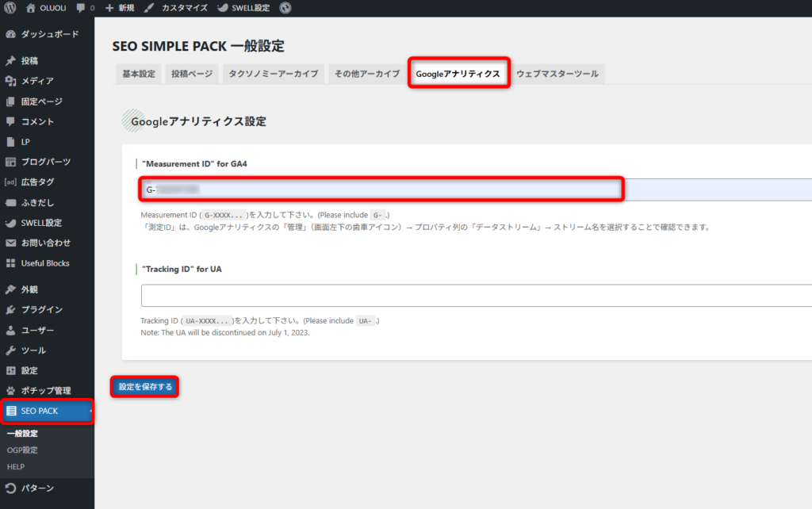Open the 一般設定 submenu item
The width and height of the screenshot is (812, 509).
[22, 434]
